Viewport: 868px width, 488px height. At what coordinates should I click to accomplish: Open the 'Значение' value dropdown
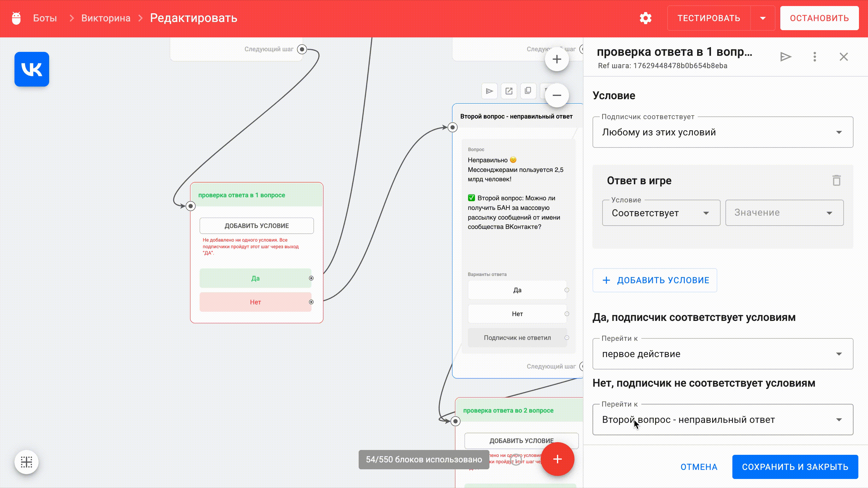coord(784,213)
